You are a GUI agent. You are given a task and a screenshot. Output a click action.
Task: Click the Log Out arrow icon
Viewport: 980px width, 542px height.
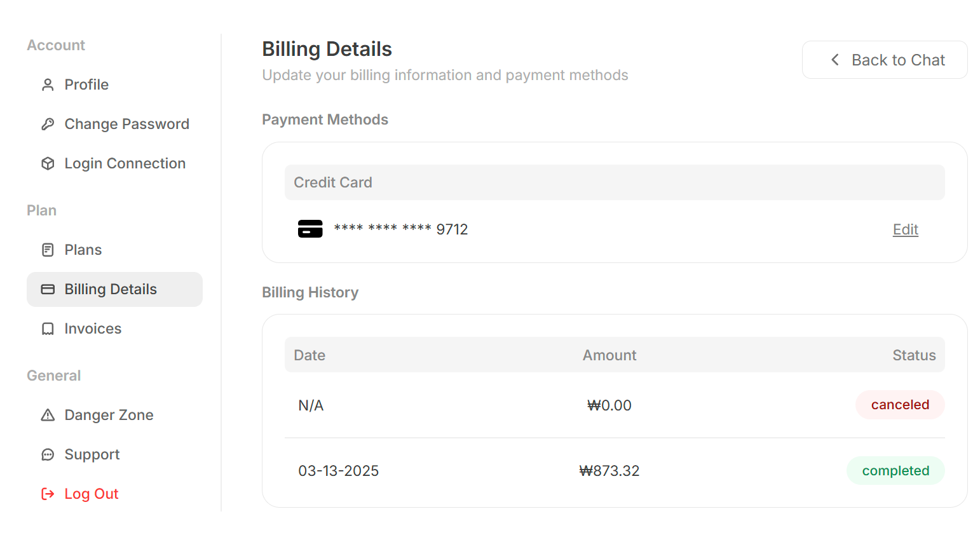click(x=48, y=494)
